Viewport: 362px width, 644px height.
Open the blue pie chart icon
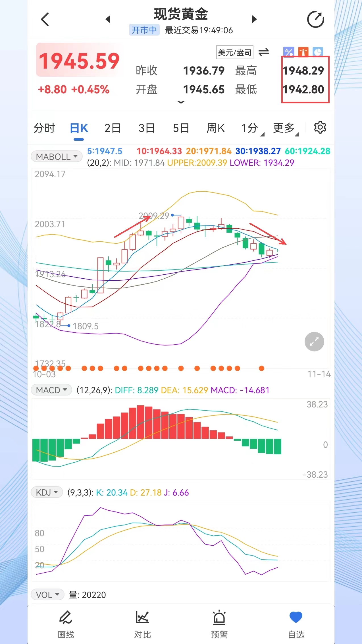[x=318, y=52]
